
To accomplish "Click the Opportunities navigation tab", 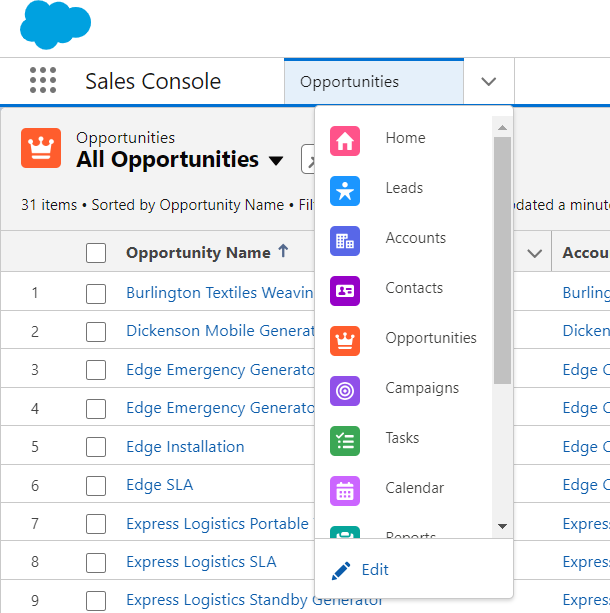I will point(374,82).
